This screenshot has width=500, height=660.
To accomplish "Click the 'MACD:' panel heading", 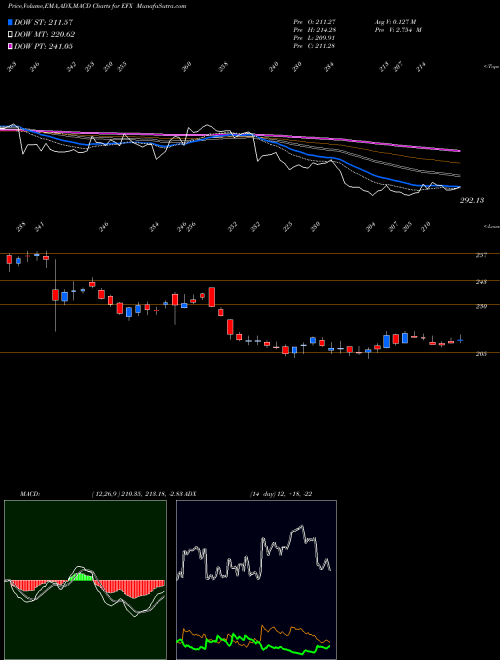I will point(29,494).
